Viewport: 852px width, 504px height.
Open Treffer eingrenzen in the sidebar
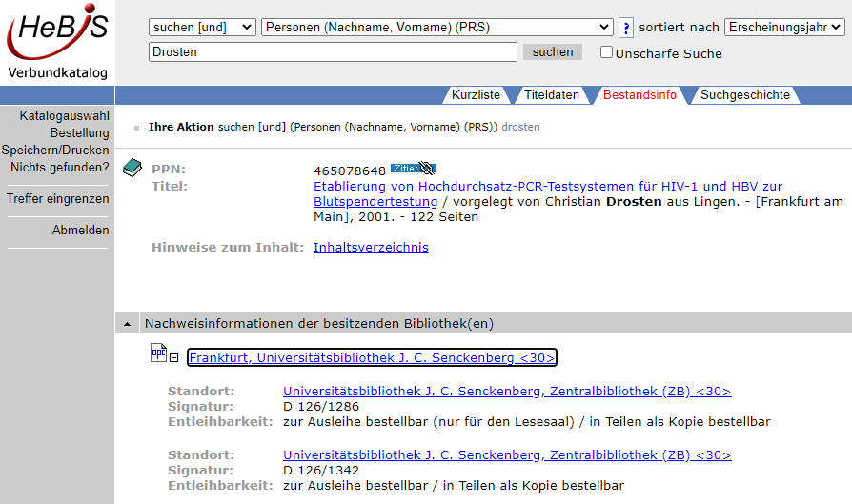coord(57,199)
